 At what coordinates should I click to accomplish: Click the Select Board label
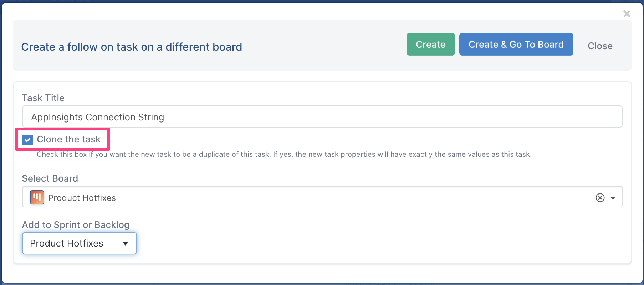(x=50, y=178)
